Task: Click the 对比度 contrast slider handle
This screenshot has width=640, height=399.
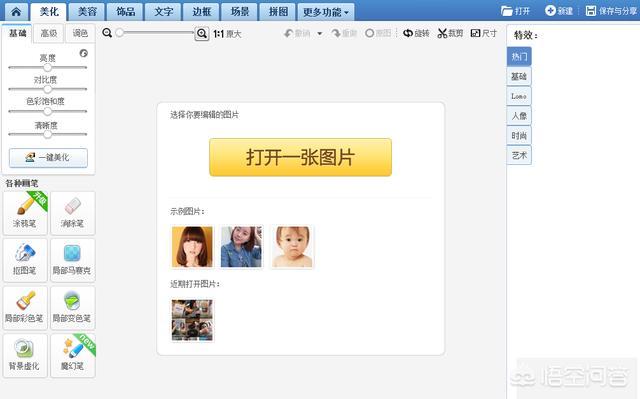Action: point(48,89)
